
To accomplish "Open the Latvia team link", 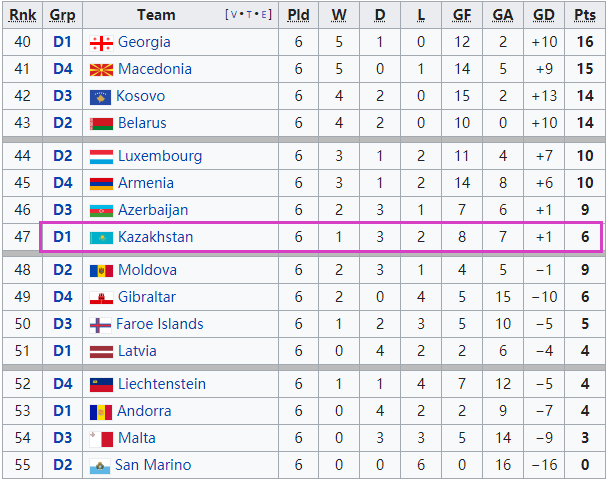I will [137, 352].
